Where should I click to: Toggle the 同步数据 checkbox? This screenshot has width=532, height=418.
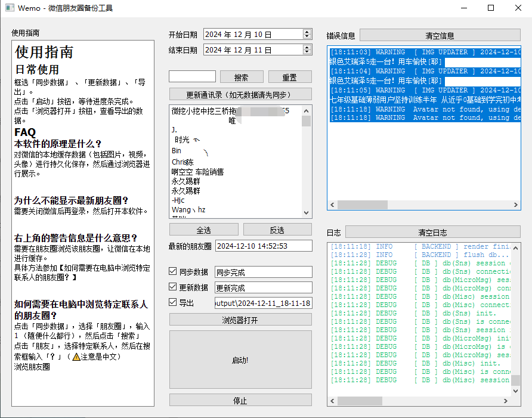(x=173, y=272)
